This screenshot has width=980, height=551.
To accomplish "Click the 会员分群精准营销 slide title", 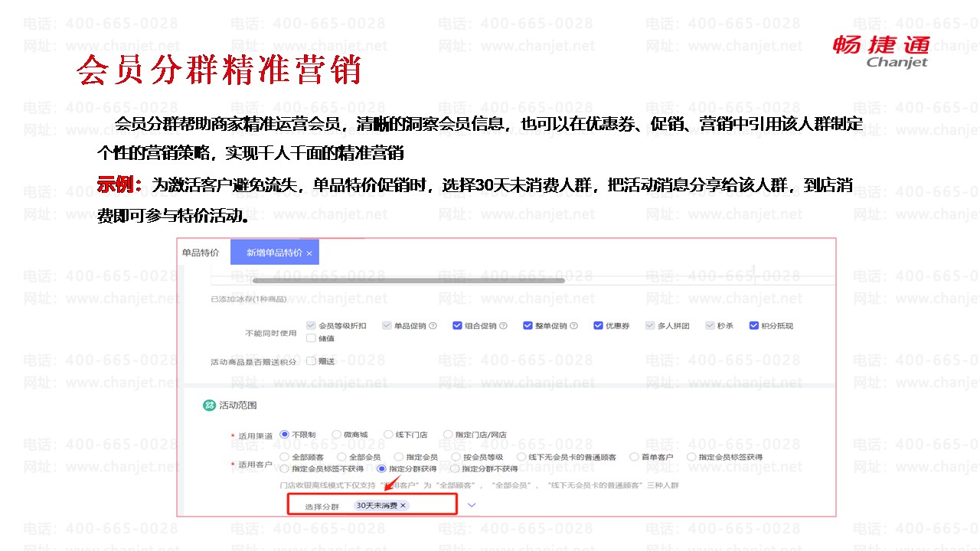I will click(x=218, y=69).
